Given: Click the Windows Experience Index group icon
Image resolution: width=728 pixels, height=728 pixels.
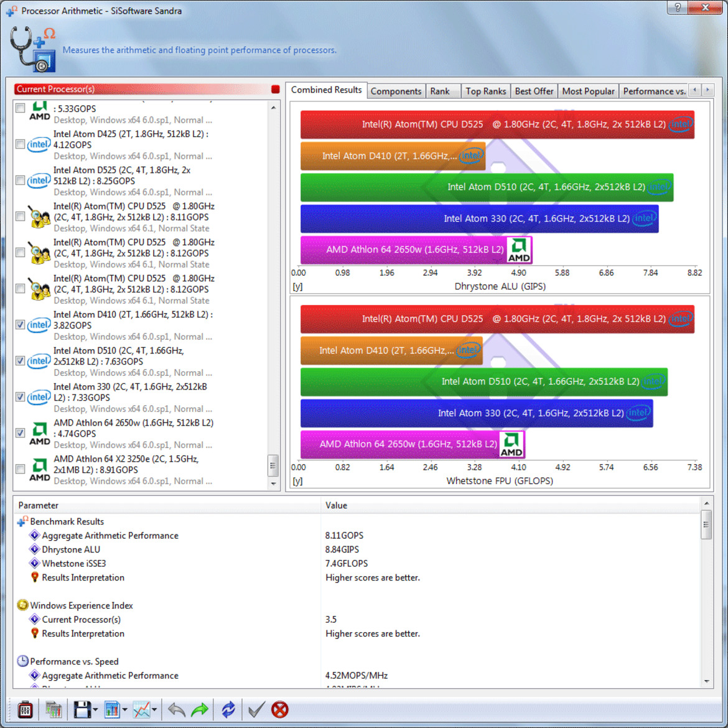Looking at the screenshot, I should coord(22,605).
